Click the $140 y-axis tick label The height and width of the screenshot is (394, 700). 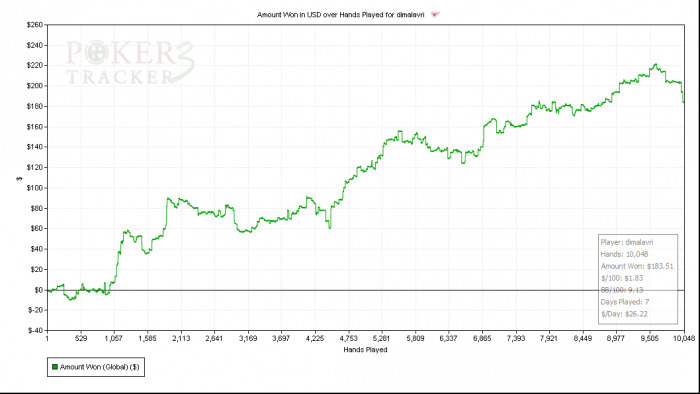35,147
